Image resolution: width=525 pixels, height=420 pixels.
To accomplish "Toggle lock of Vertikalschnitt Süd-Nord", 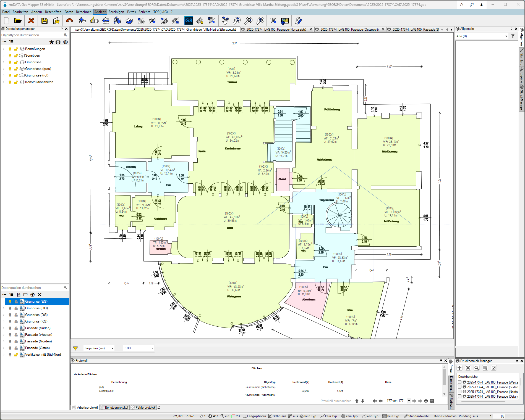I will click(16, 355).
